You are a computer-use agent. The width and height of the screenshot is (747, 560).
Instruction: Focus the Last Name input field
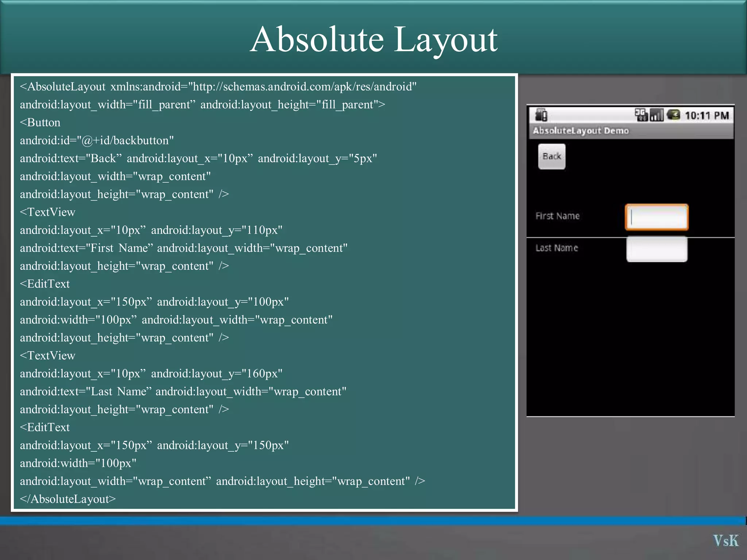pos(657,249)
